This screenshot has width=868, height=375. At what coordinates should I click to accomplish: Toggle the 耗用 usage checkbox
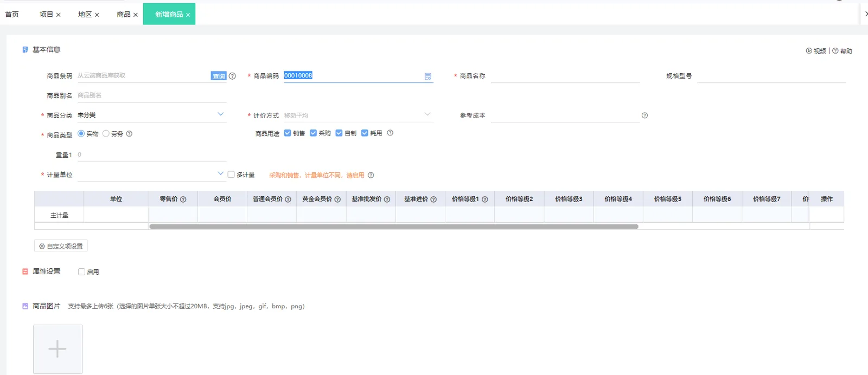point(365,133)
